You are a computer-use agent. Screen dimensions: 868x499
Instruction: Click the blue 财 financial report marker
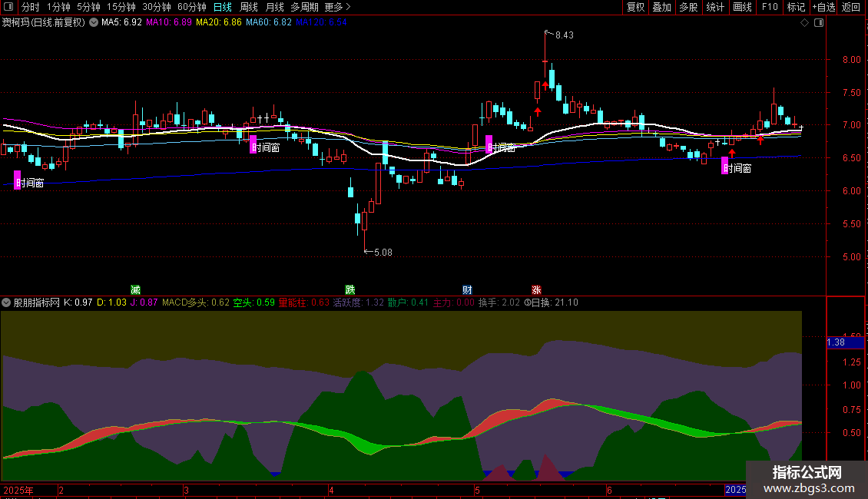pos(467,290)
